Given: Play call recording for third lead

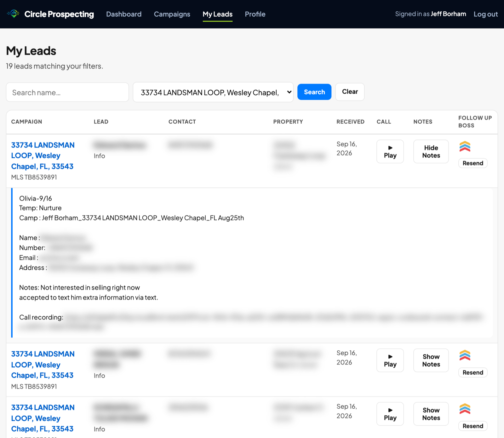Looking at the screenshot, I should [x=390, y=414].
